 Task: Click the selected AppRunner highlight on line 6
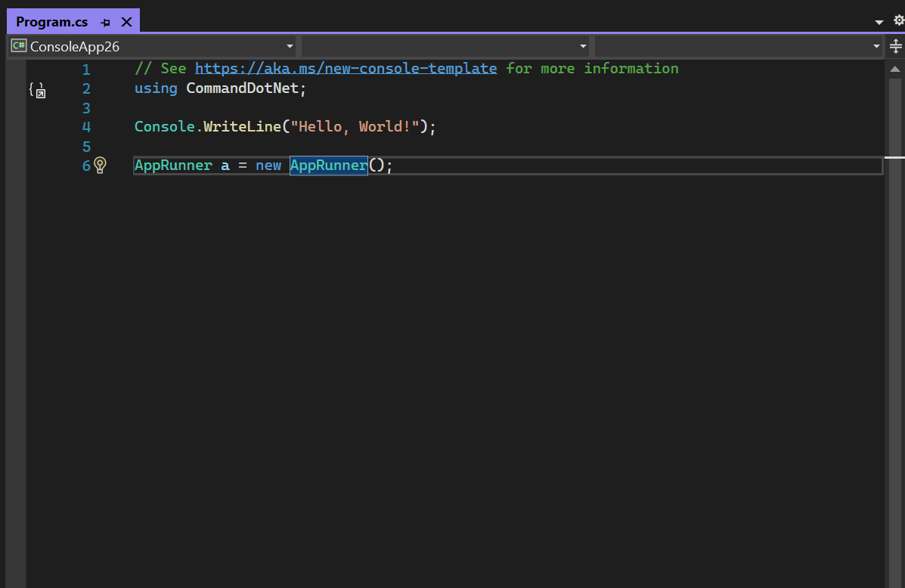point(328,165)
